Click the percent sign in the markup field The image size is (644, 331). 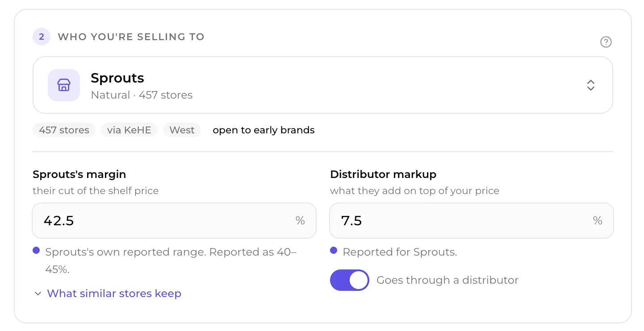(x=598, y=221)
